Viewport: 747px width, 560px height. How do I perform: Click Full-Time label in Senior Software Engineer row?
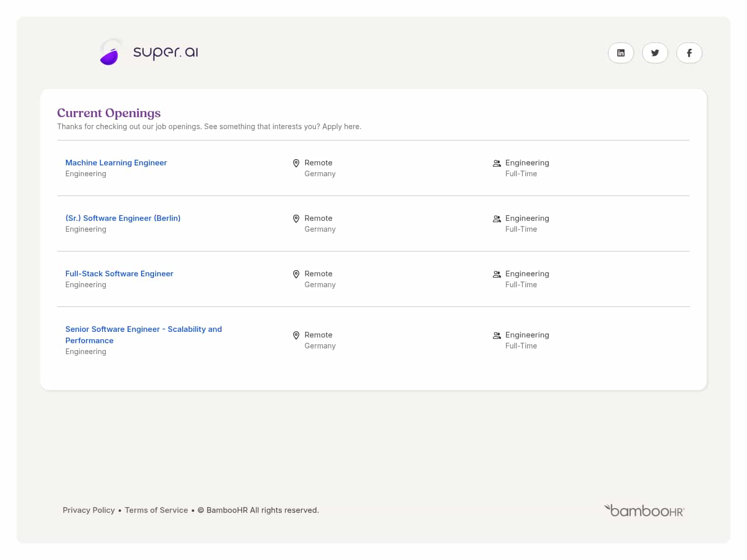[521, 346]
